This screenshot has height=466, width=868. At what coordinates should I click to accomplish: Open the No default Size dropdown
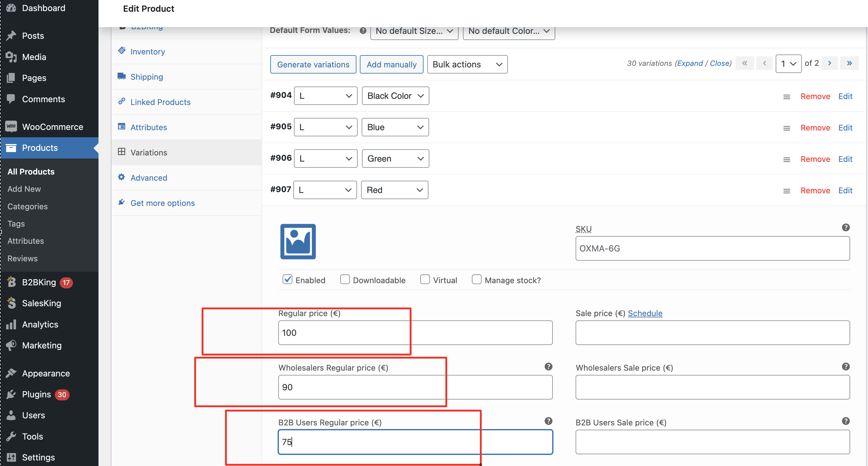click(x=414, y=31)
